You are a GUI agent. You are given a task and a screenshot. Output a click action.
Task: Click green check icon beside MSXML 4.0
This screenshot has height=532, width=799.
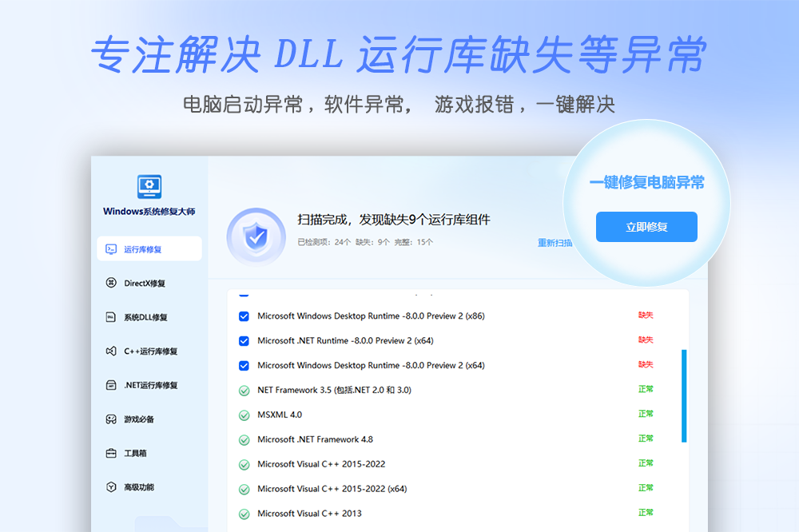pos(244,415)
